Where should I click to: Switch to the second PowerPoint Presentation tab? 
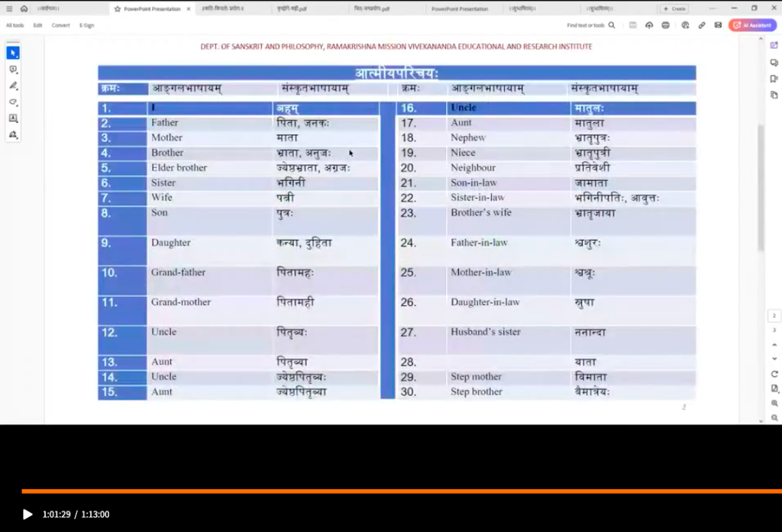[x=459, y=9]
